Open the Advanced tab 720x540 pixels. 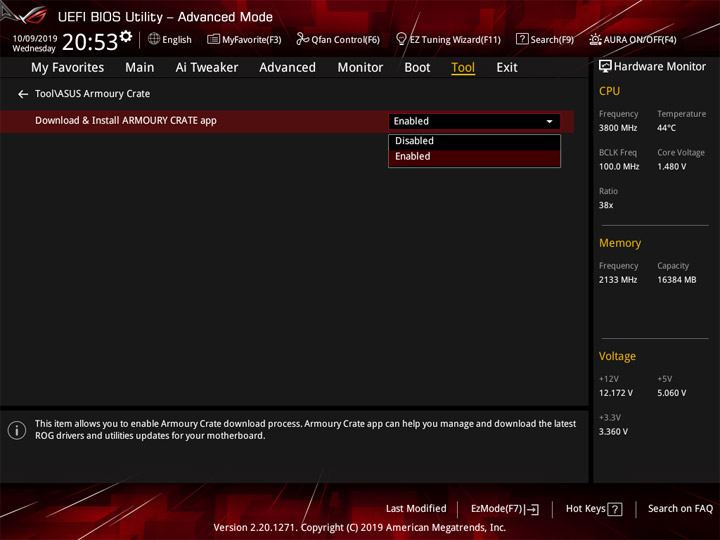[287, 68]
